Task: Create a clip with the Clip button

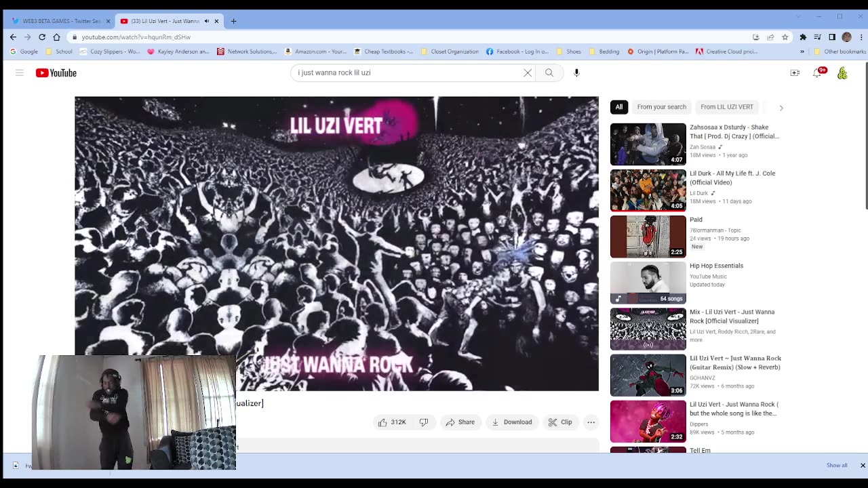Action: coord(560,422)
